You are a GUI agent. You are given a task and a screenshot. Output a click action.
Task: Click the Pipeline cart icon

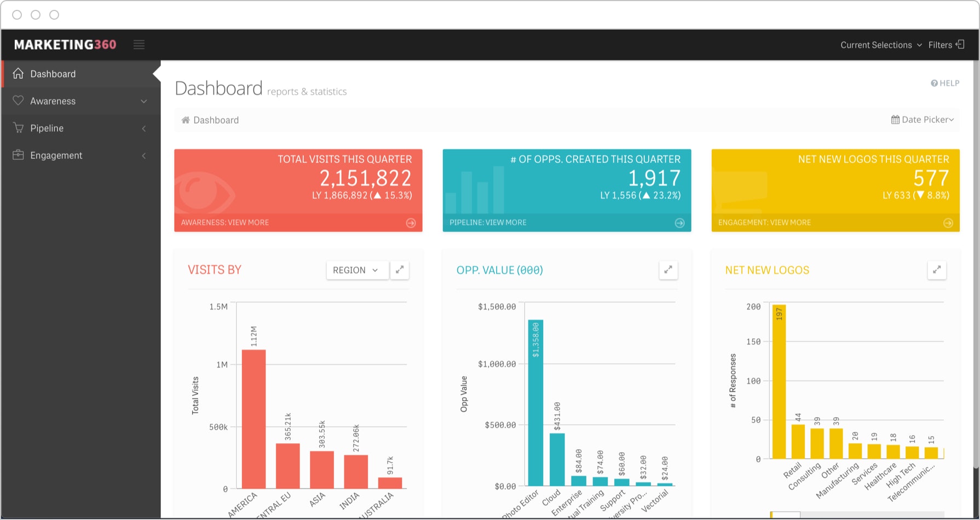18,128
